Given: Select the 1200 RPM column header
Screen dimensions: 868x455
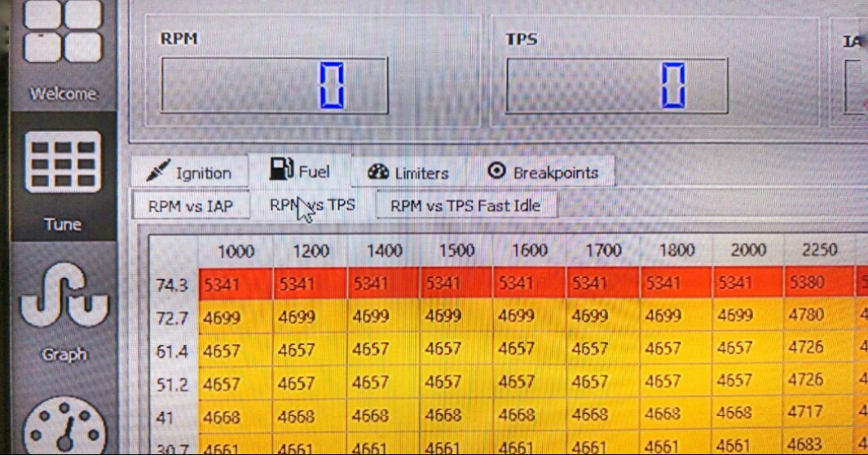Looking at the screenshot, I should point(311,251).
